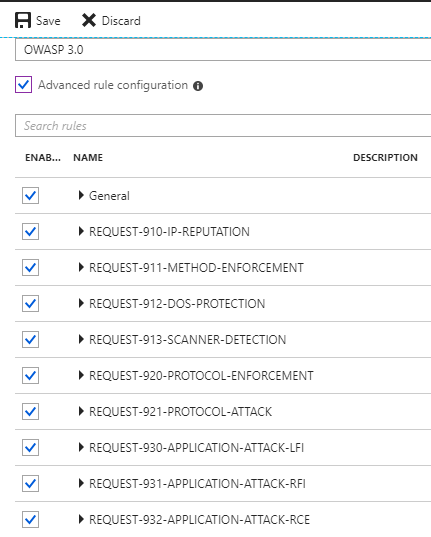Image resolution: width=431 pixels, height=537 pixels.
Task: Toggle the REQUEST-911-METHOD-ENFORCEMENT checkbox
Action: coord(30,267)
